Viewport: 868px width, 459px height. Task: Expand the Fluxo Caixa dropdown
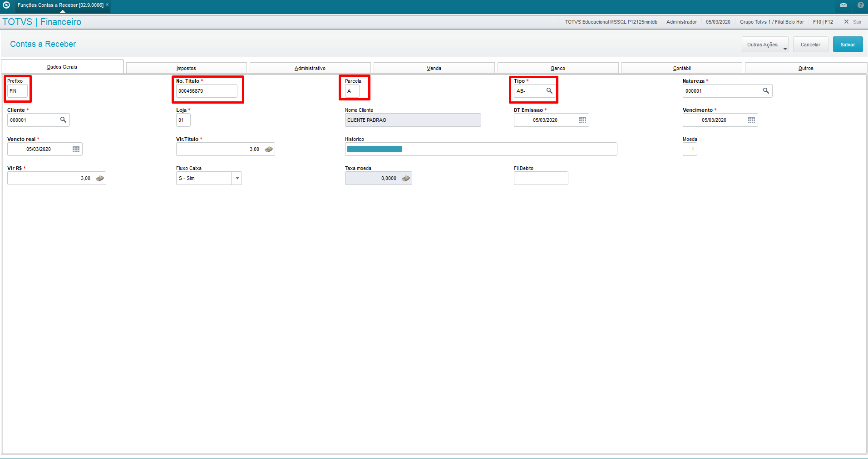point(237,178)
